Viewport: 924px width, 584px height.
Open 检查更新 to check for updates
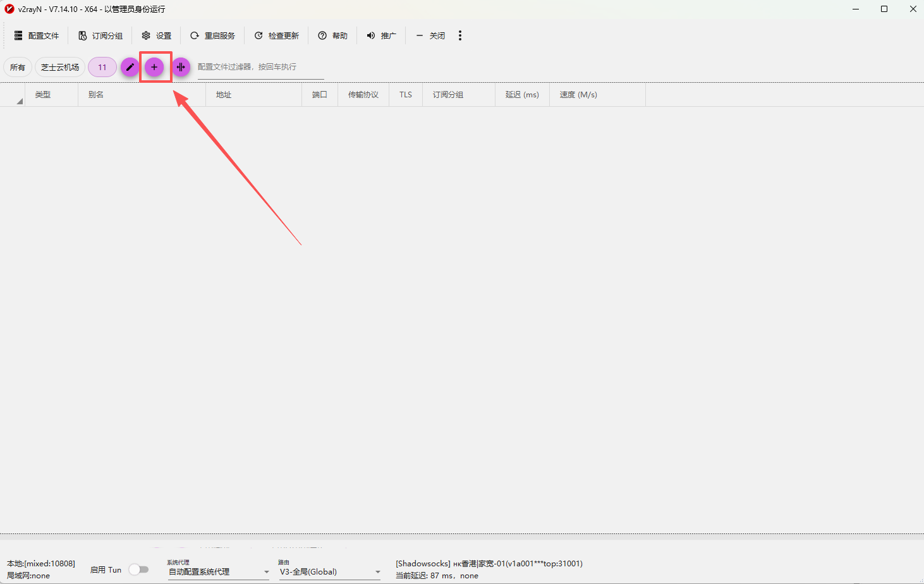[276, 35]
